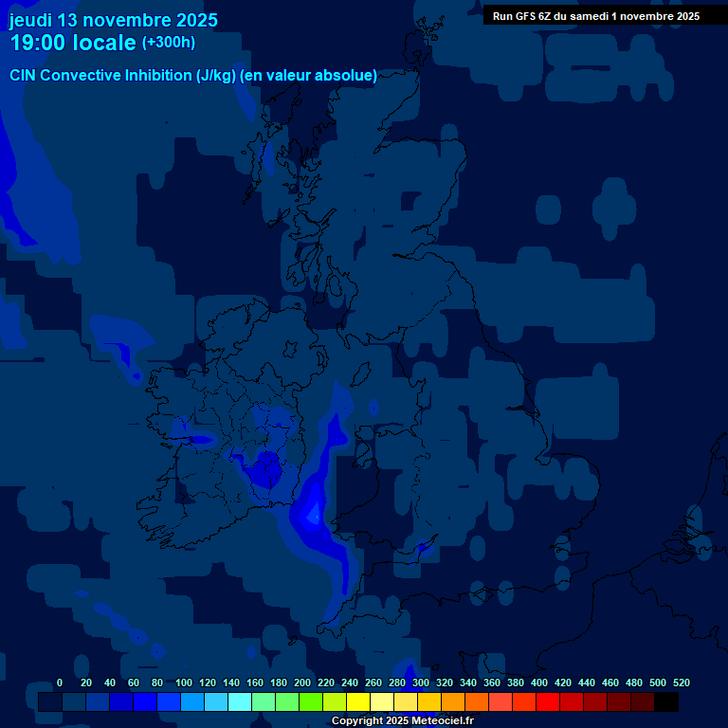Click the 'jeudi 13 novembre 2025' date heading
The width and height of the screenshot is (728, 728).
(113, 20)
